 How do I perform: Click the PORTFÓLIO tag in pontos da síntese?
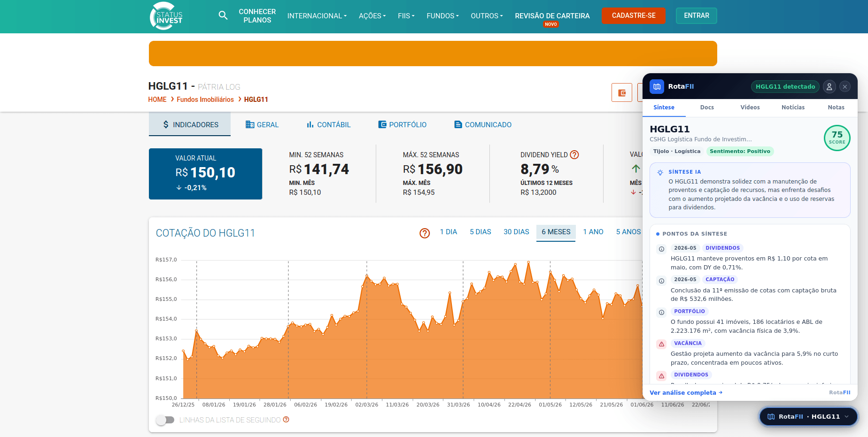[690, 311]
